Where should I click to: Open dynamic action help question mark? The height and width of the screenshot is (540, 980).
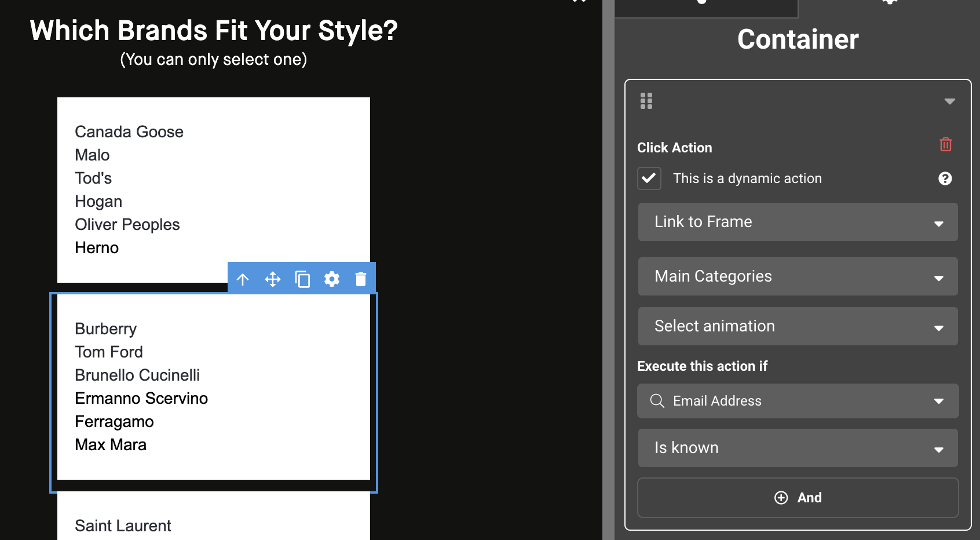pos(945,178)
